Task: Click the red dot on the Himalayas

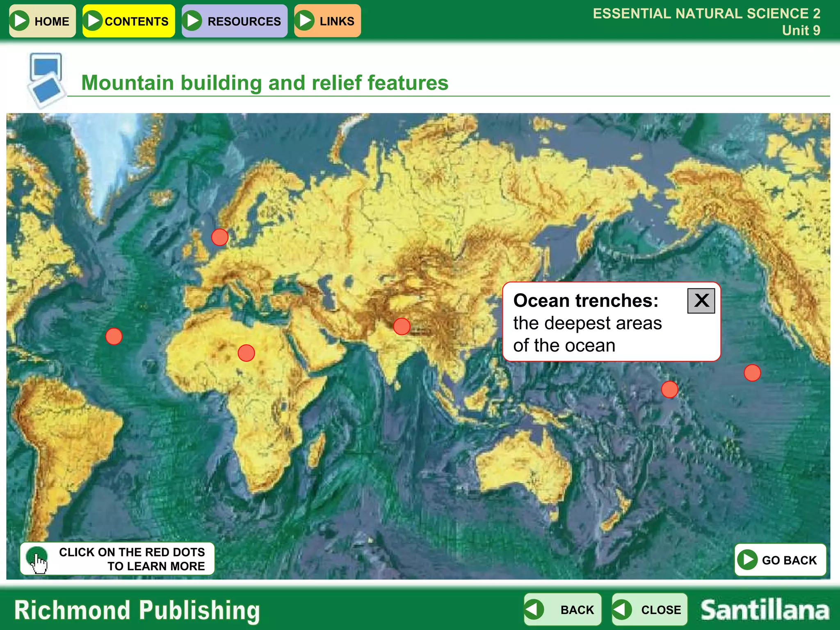Action: (402, 326)
